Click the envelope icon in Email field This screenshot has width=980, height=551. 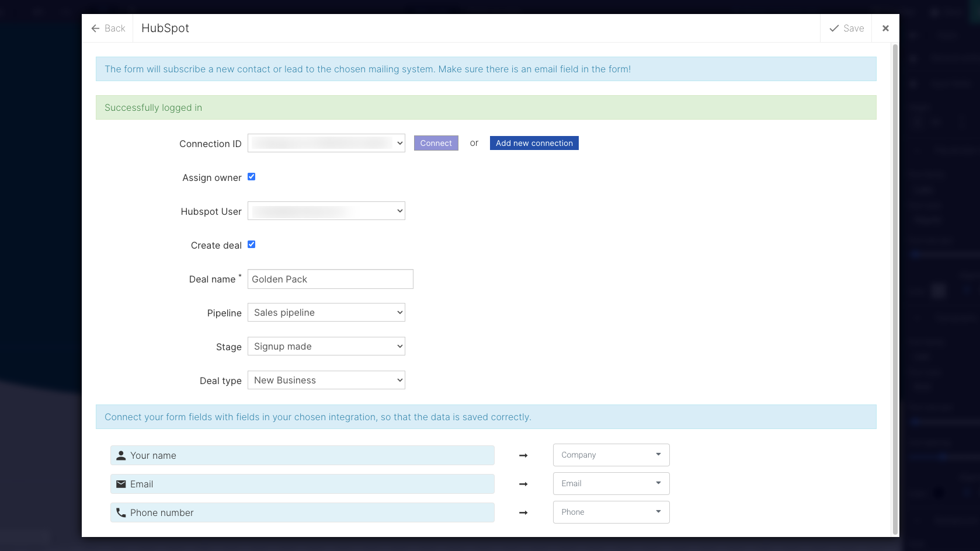point(121,484)
